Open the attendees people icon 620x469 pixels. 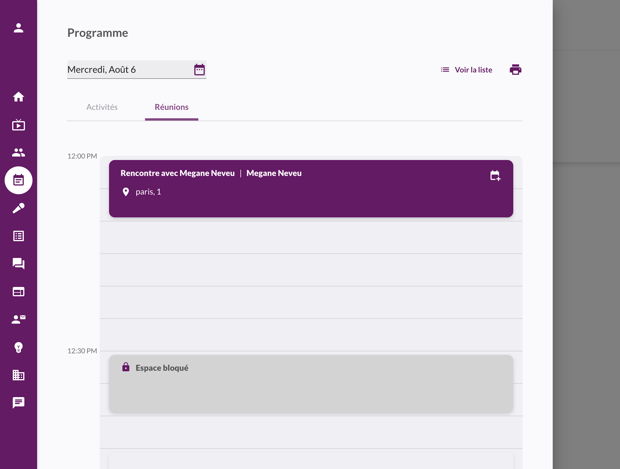pos(18,153)
